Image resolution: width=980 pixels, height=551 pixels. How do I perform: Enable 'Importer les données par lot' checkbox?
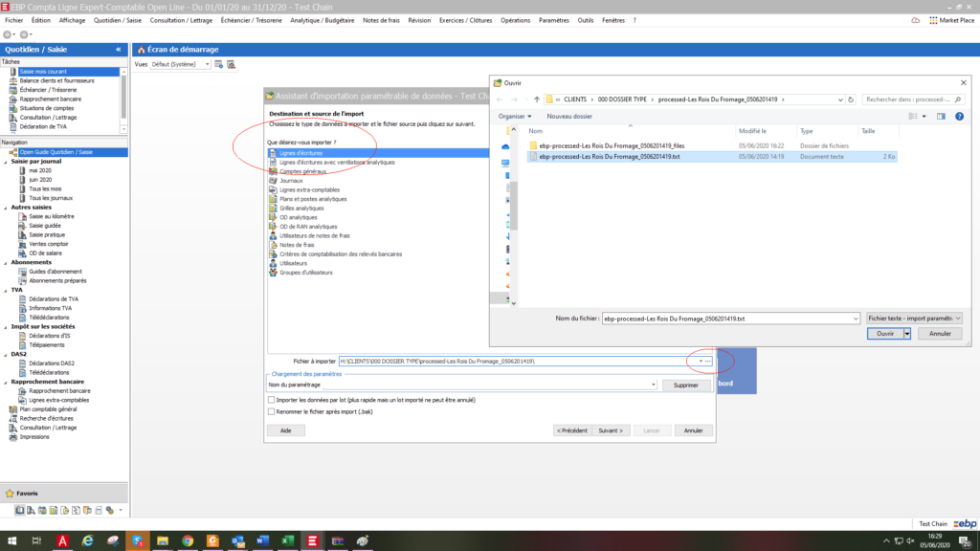[271, 400]
